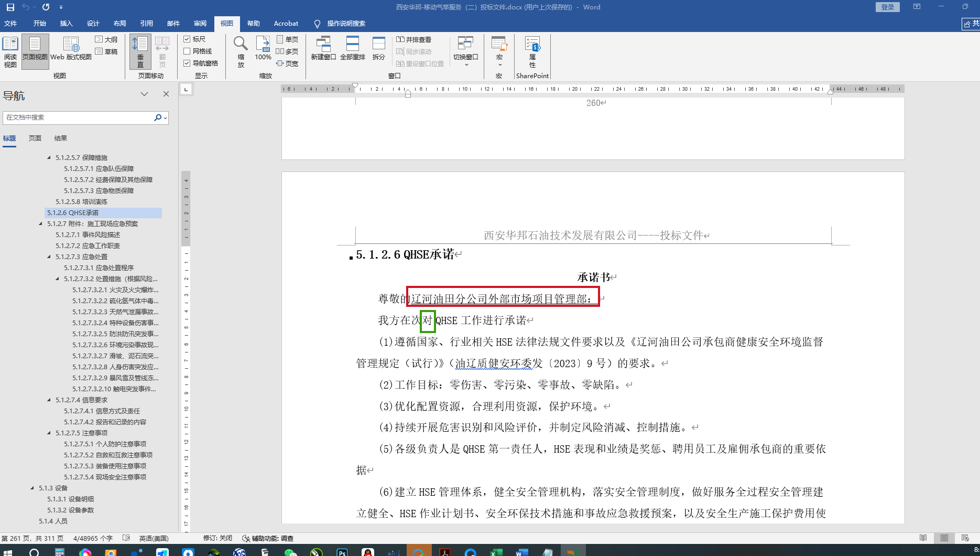Collapse the 5.1.2.7.5 注意事项 heading
The width and height of the screenshot is (980, 556).
[49, 433]
